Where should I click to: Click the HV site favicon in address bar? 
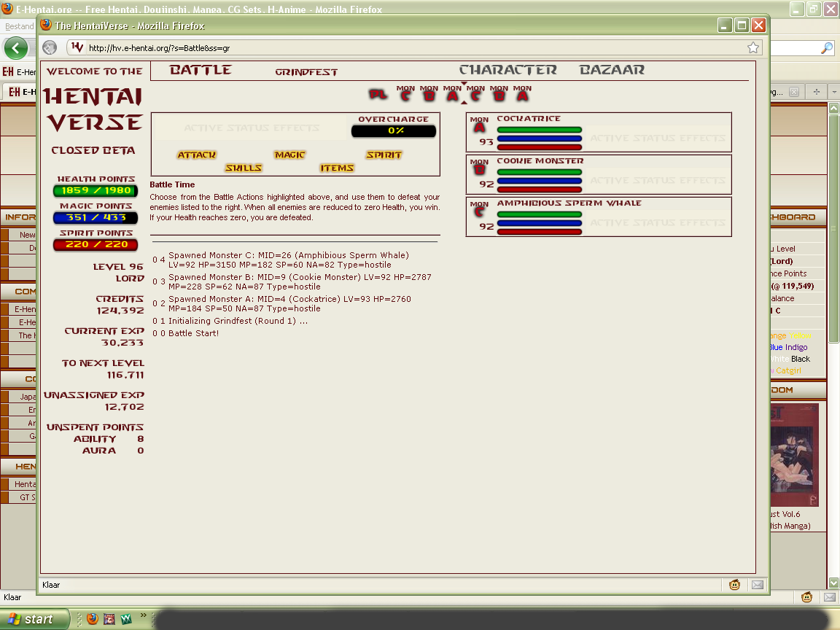pyautogui.click(x=77, y=47)
